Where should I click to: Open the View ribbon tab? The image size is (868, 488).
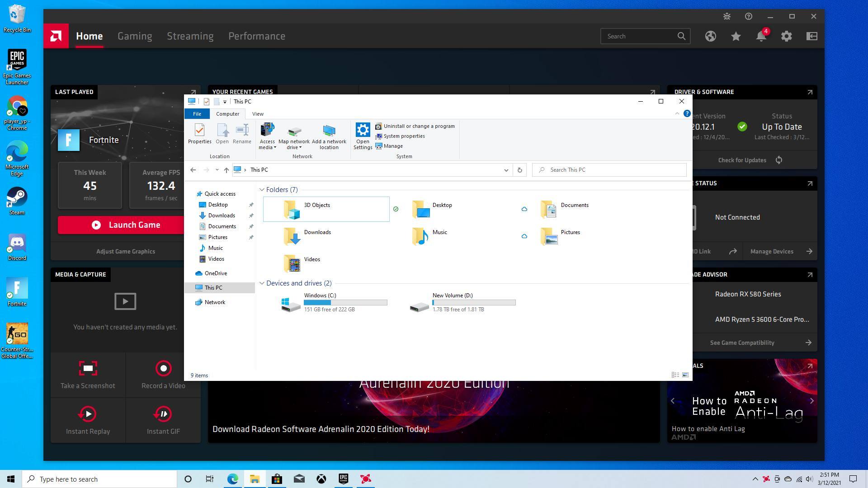coord(258,114)
